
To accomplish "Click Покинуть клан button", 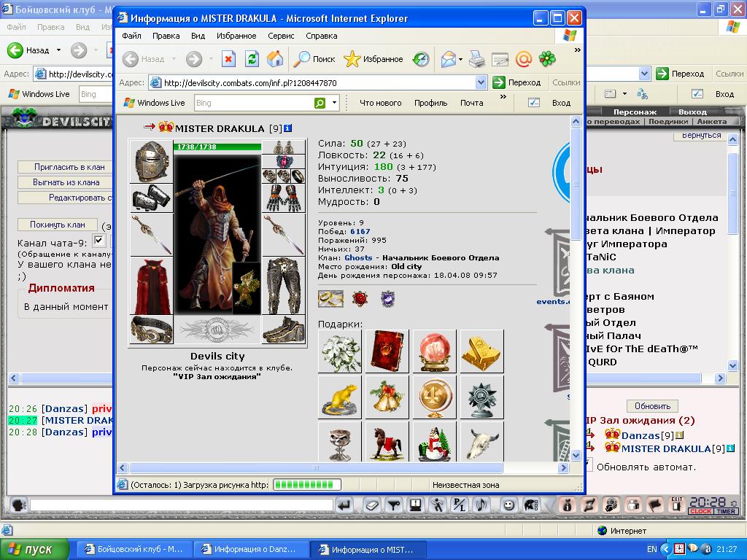I will pyautogui.click(x=58, y=225).
